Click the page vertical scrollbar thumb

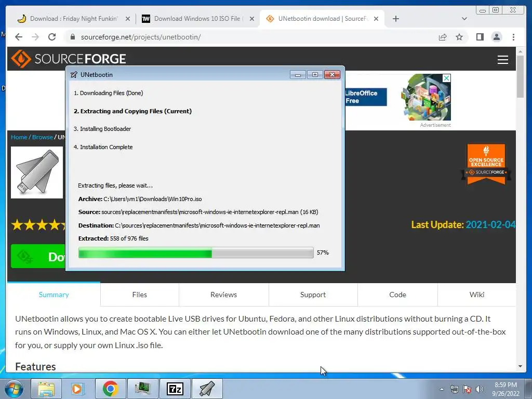click(520, 76)
